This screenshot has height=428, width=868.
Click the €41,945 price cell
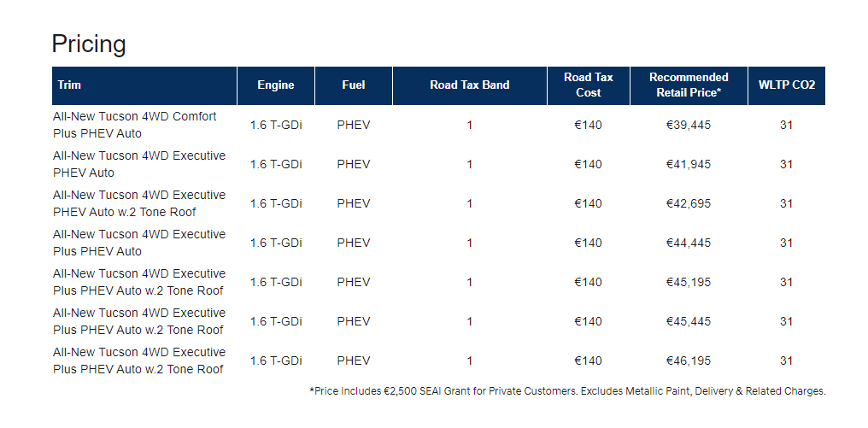pyautogui.click(x=689, y=164)
